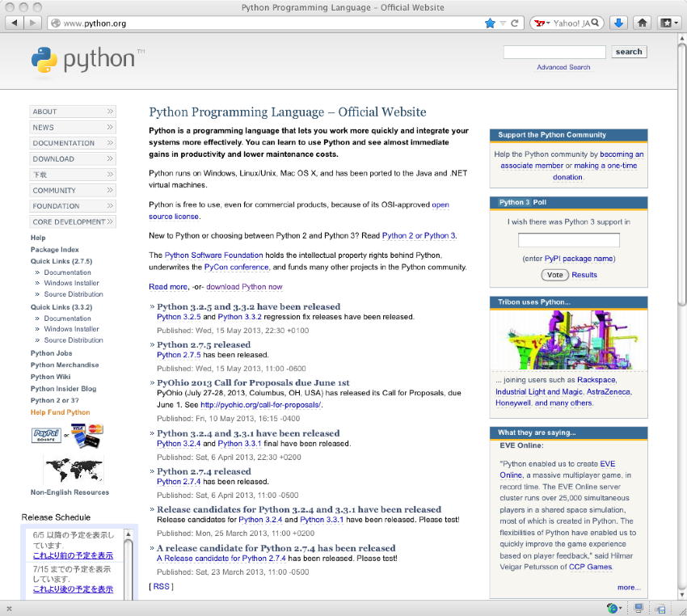The width and height of the screenshot is (687, 616).
Task: Open the NEWS menu section
Action: tap(73, 128)
